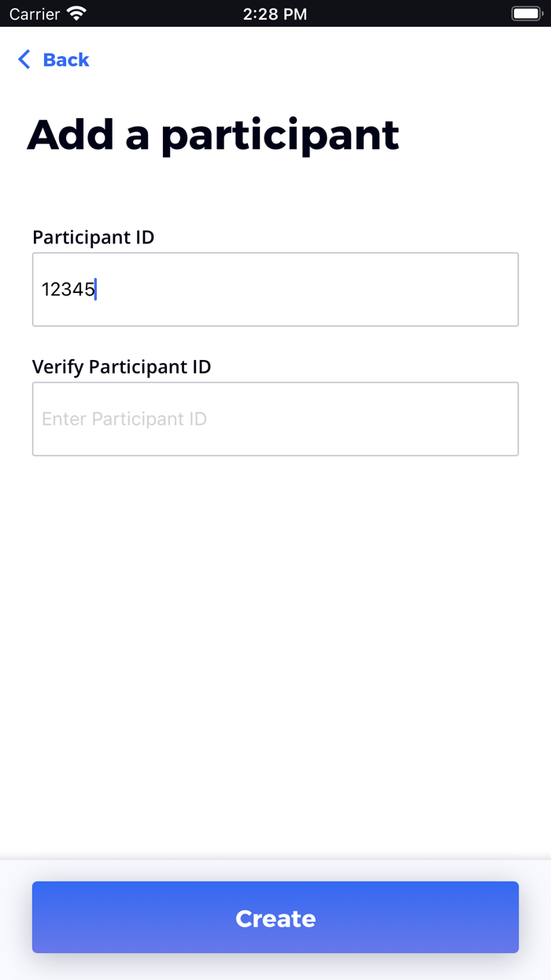
Task: Tap the 2:28 PM clock
Action: click(x=275, y=13)
